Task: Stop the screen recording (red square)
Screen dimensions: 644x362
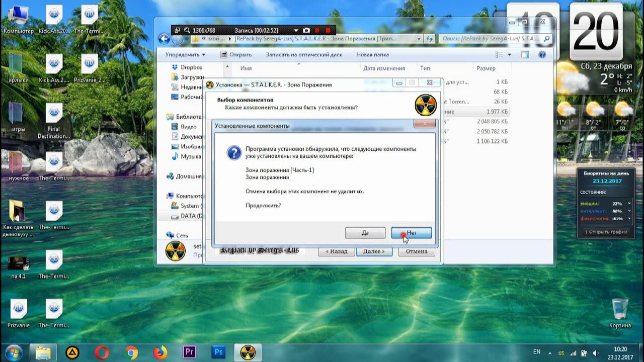Action: click(x=328, y=31)
